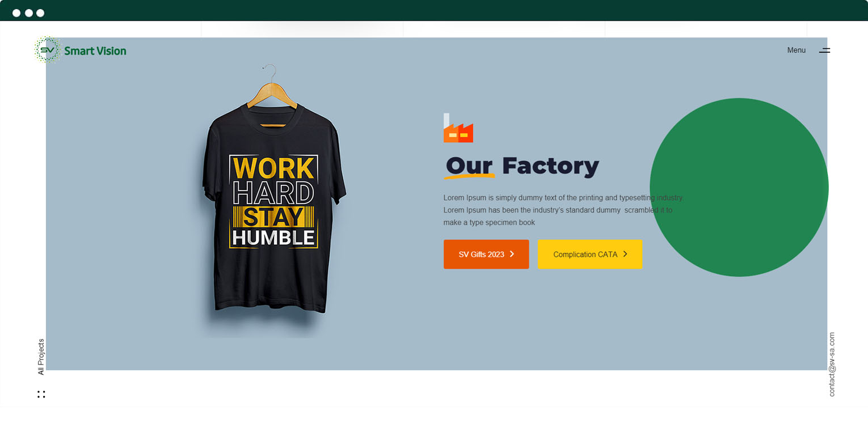The image size is (868, 432).
Task: Click the Our Factory heading
Action: click(x=522, y=166)
